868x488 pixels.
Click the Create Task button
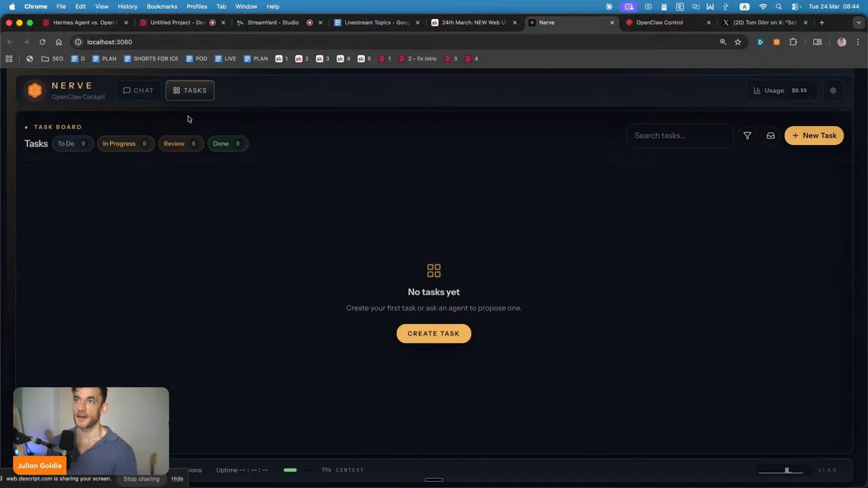click(x=434, y=333)
